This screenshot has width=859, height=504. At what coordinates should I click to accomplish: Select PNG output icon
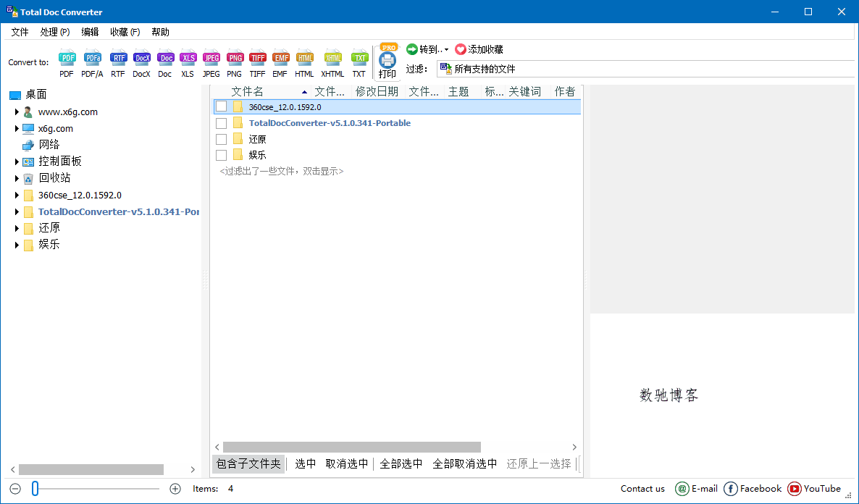coord(235,57)
